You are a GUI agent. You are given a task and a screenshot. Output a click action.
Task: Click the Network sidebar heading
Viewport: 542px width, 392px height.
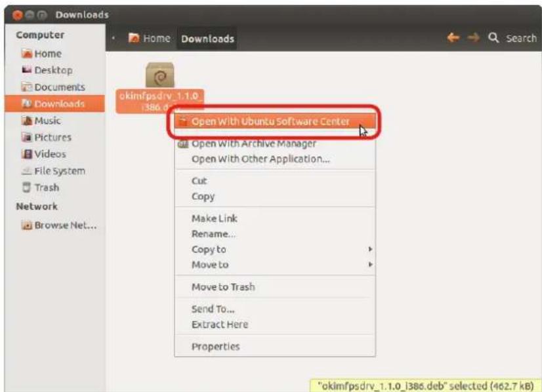pyautogui.click(x=37, y=206)
